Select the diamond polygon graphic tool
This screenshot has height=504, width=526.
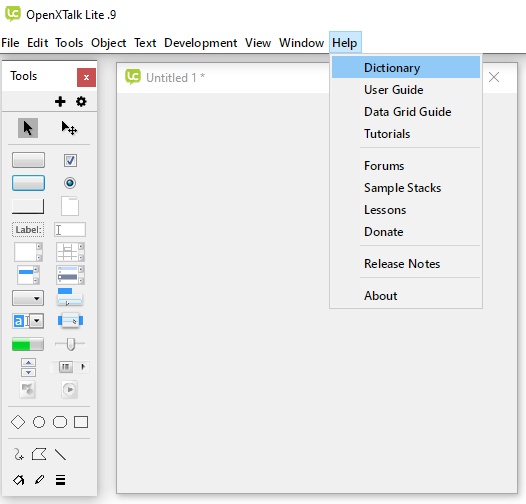18,422
